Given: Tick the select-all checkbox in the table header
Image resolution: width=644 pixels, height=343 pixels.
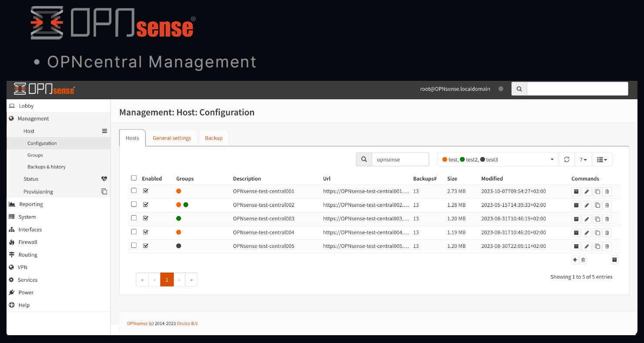Looking at the screenshot, I should click(x=134, y=178).
